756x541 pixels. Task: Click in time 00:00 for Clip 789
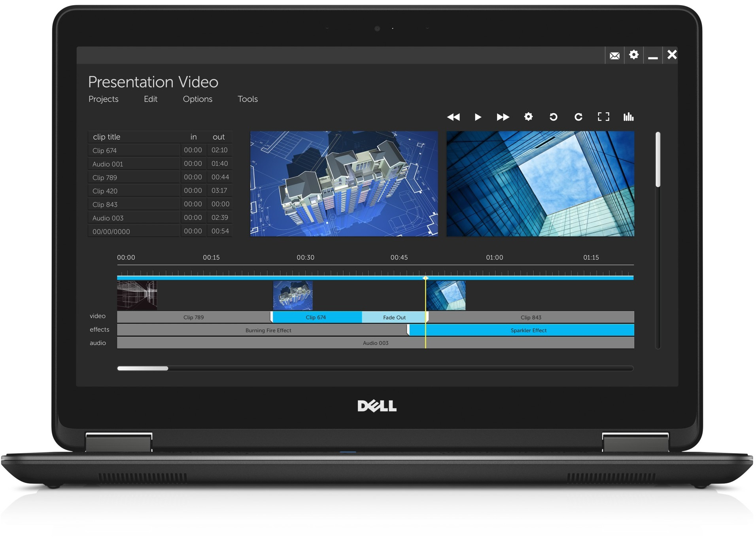click(x=193, y=177)
